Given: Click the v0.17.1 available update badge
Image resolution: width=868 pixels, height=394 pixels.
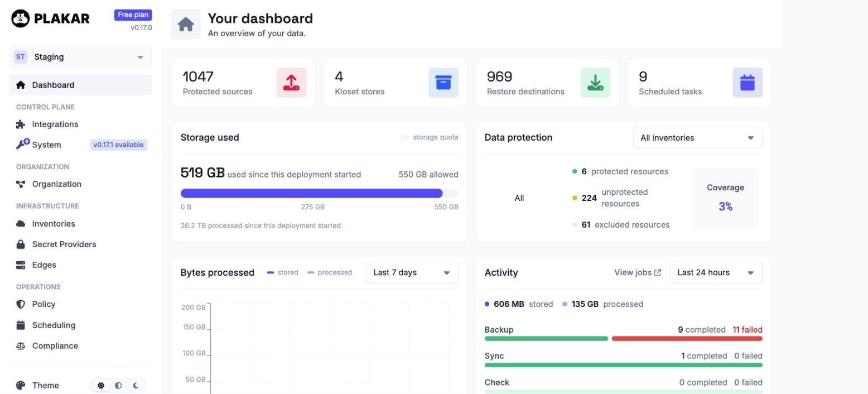Looking at the screenshot, I should click(x=118, y=145).
